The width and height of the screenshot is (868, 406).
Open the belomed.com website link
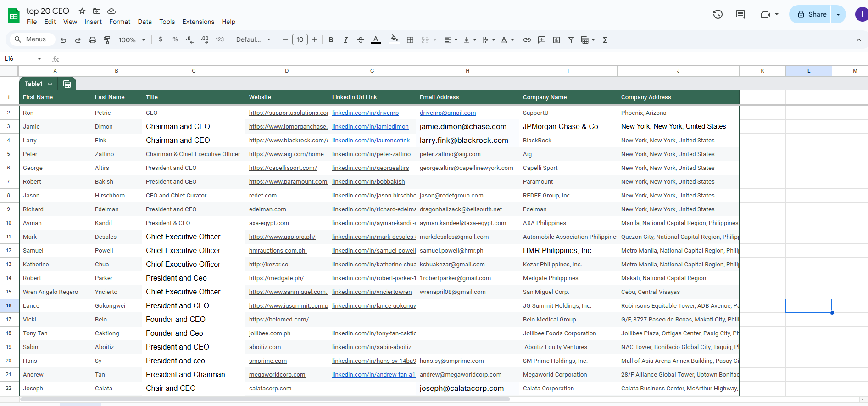(279, 320)
